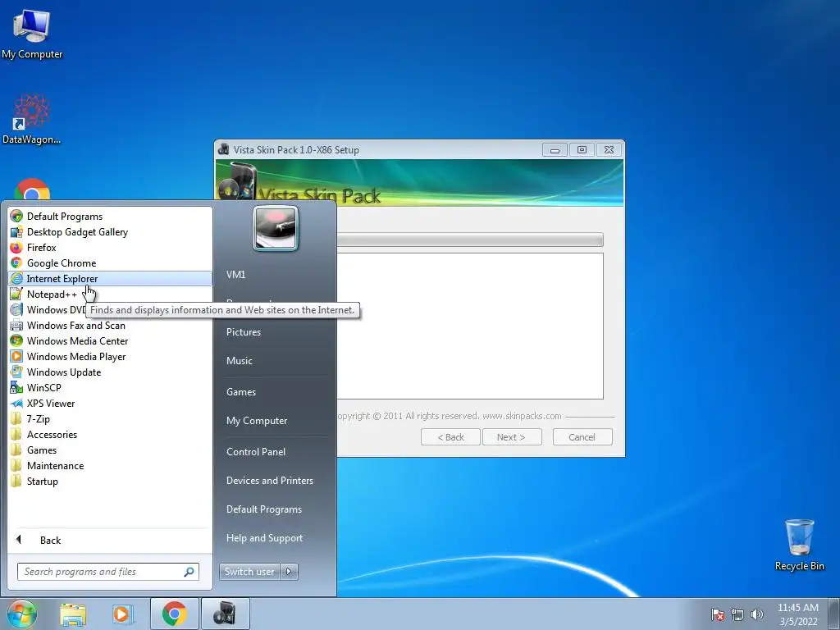Screen dimensions: 840x630
Task: Click the clock showing 11:45 AM
Action: (797, 608)
